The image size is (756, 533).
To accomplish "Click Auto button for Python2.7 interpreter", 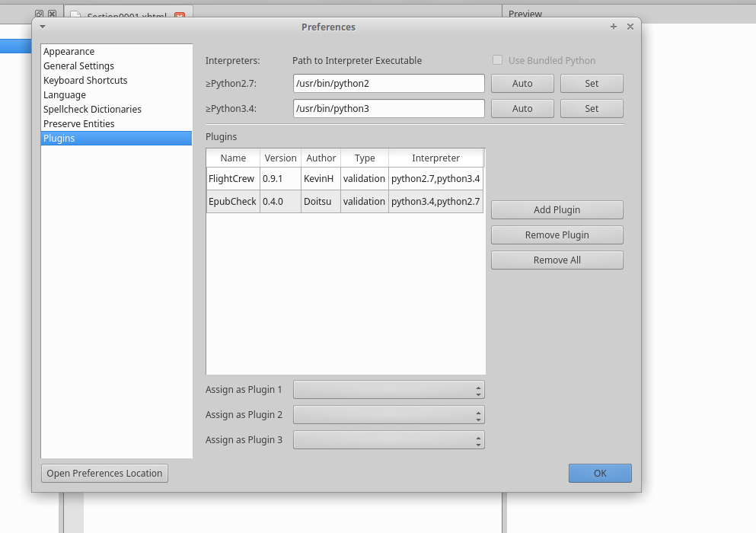I will 522,84.
